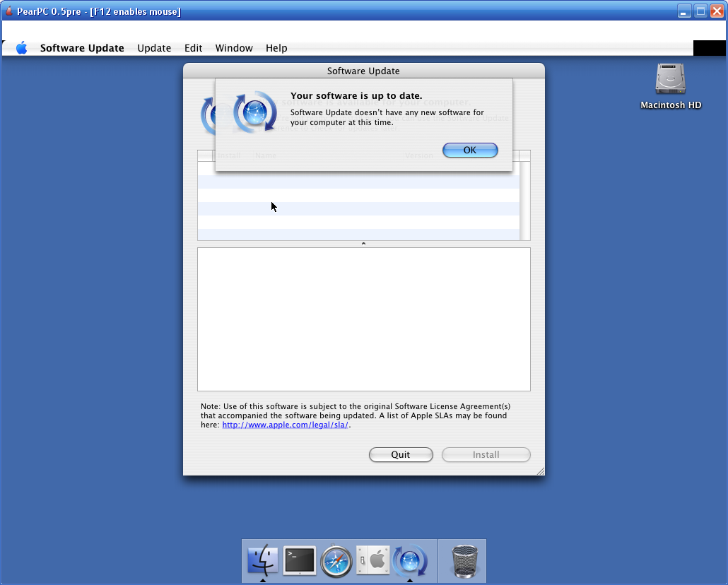Click the Software Update dock icon
Screen dimensions: 728x585
pos(409,562)
